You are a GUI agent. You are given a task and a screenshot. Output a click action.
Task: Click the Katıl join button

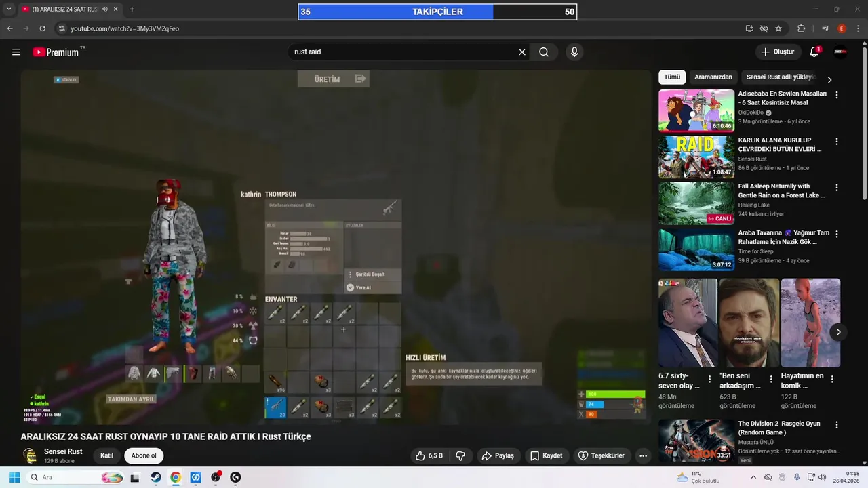[x=106, y=455]
